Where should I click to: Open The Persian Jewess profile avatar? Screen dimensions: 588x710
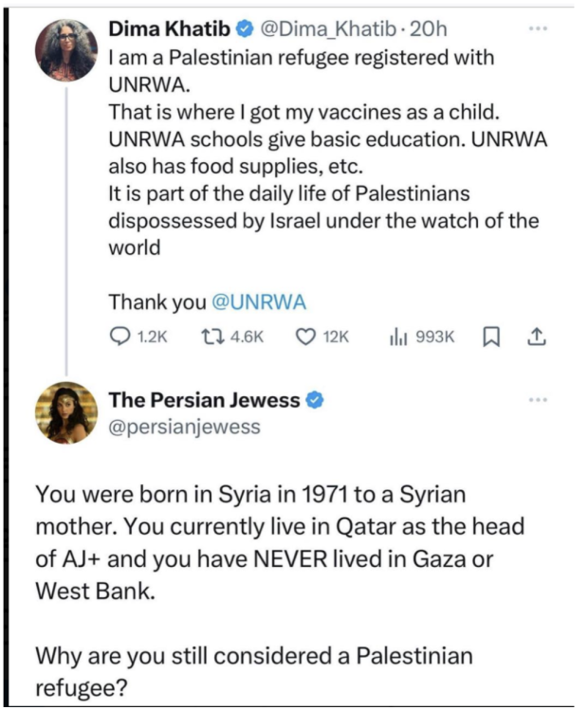[x=67, y=412]
